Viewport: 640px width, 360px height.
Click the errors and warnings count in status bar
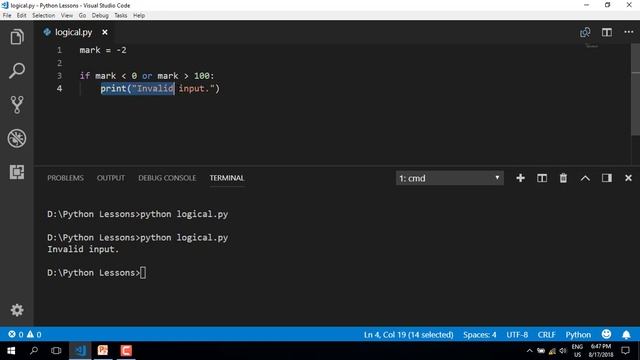tap(25, 334)
